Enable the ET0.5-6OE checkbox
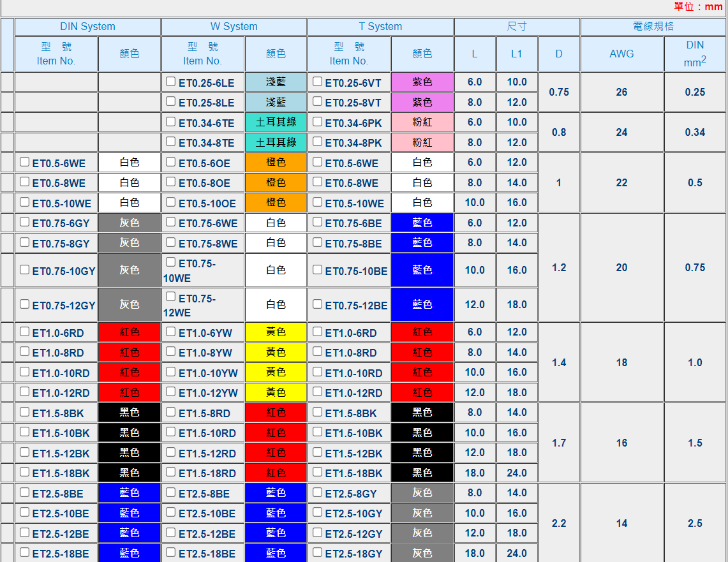The image size is (728, 562). (x=170, y=162)
